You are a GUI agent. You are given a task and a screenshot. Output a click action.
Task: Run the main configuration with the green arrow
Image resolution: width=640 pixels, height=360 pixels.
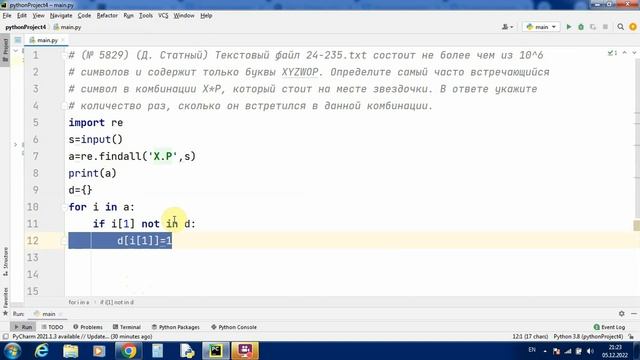coord(569,27)
